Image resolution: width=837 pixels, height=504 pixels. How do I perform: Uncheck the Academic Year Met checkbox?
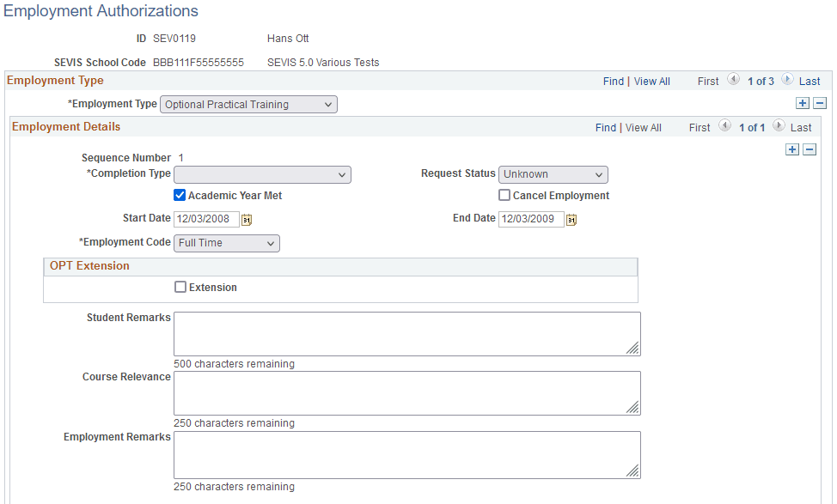[x=180, y=195]
